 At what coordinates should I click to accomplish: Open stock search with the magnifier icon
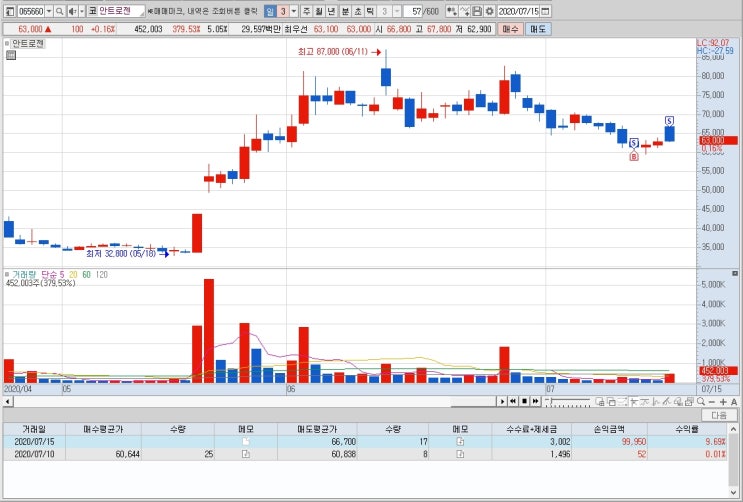59,11
